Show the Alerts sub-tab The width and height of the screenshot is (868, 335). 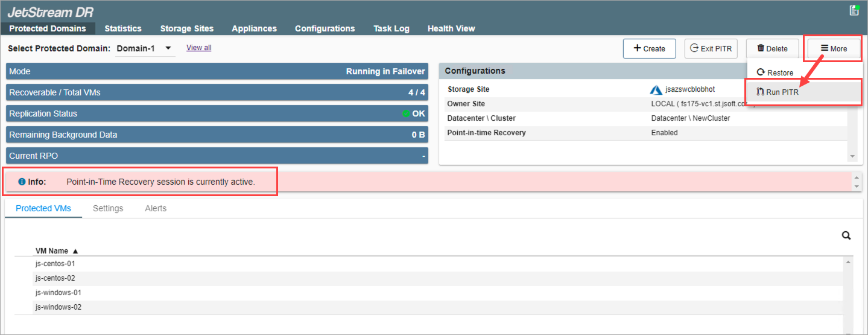[156, 208]
